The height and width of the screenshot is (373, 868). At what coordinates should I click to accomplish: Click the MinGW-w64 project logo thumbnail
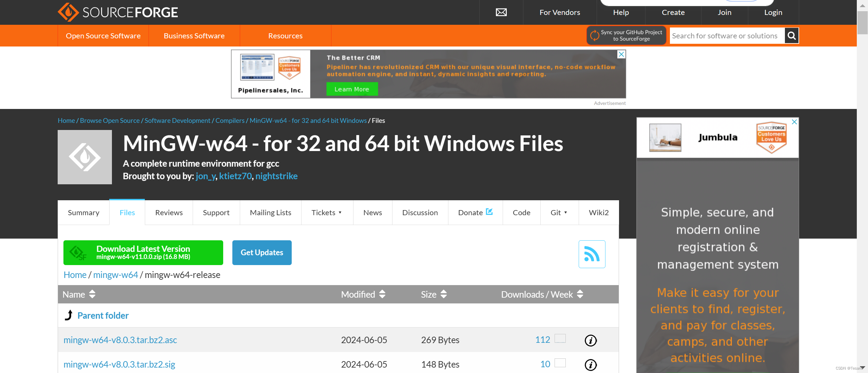(x=85, y=157)
